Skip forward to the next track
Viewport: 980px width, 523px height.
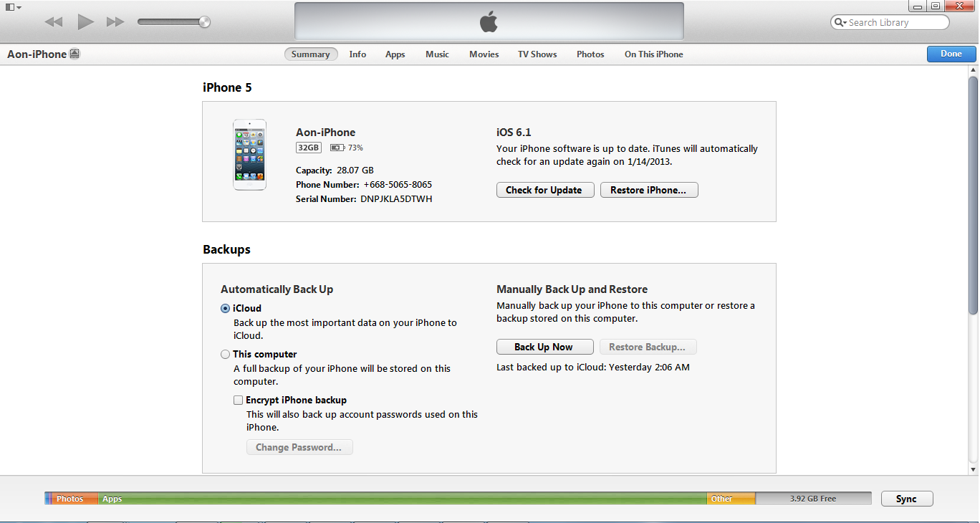click(x=115, y=22)
